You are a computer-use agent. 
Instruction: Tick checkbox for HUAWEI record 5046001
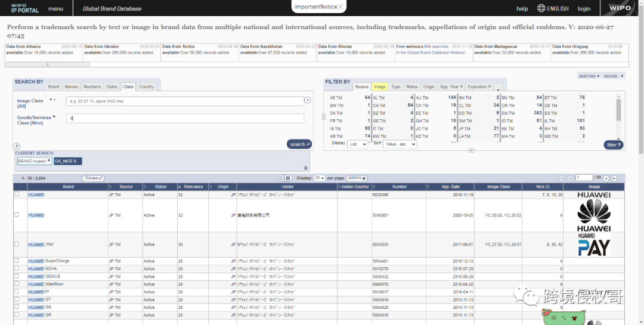[x=17, y=215]
